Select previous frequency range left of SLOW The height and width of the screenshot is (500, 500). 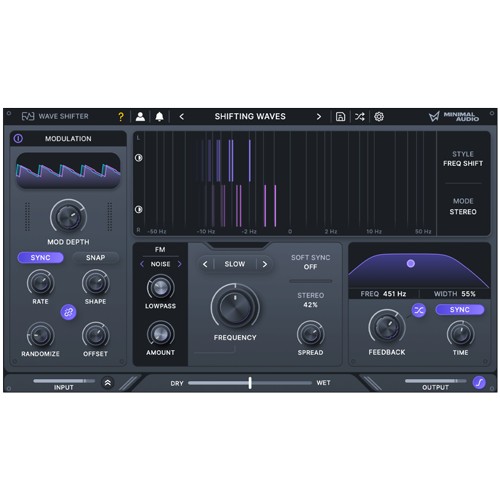point(205,264)
